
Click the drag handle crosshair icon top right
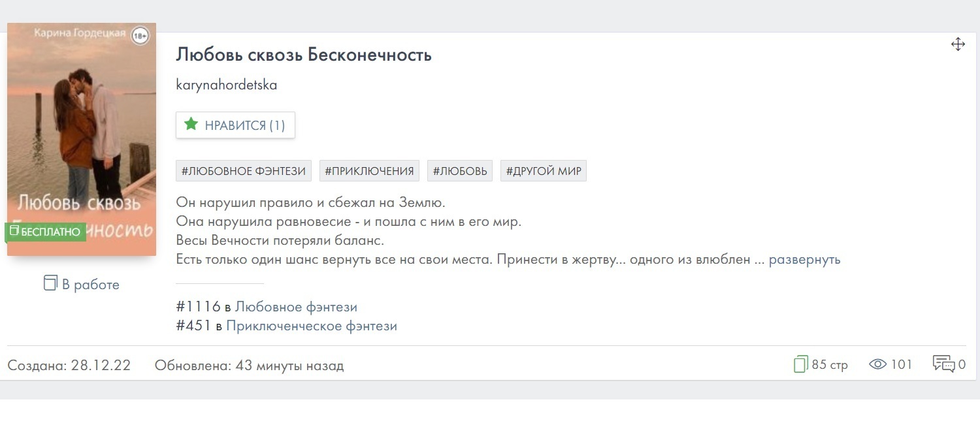958,44
